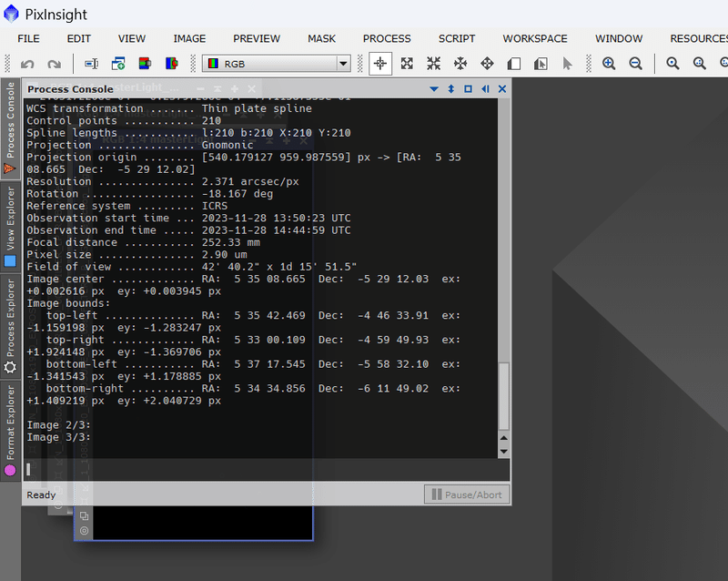Click the overlapping squares icon in masterLight window
This screenshot has height=581, width=728.
84,515
